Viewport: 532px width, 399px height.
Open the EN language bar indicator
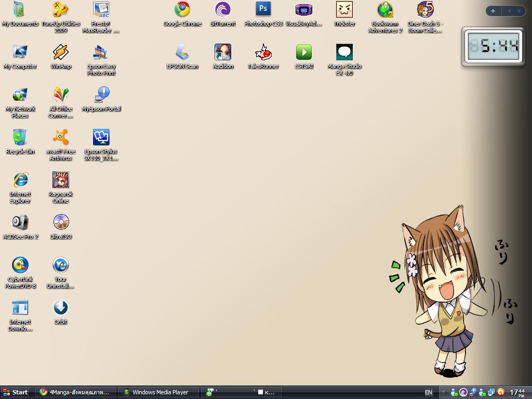click(429, 392)
